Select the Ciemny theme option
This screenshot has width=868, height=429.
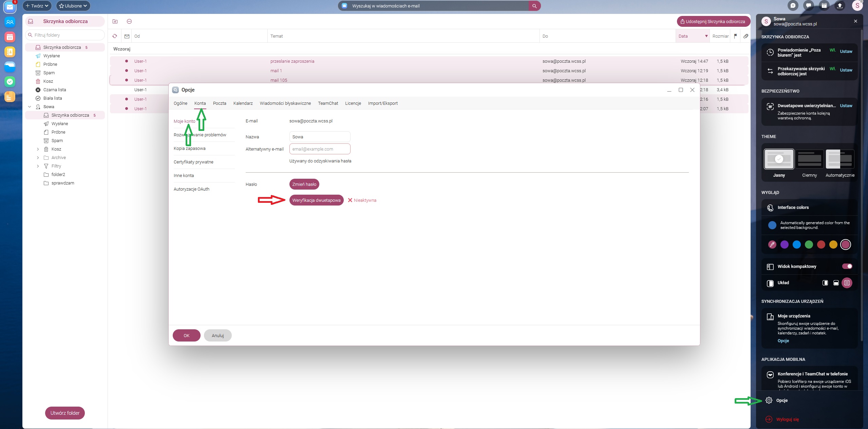(809, 159)
